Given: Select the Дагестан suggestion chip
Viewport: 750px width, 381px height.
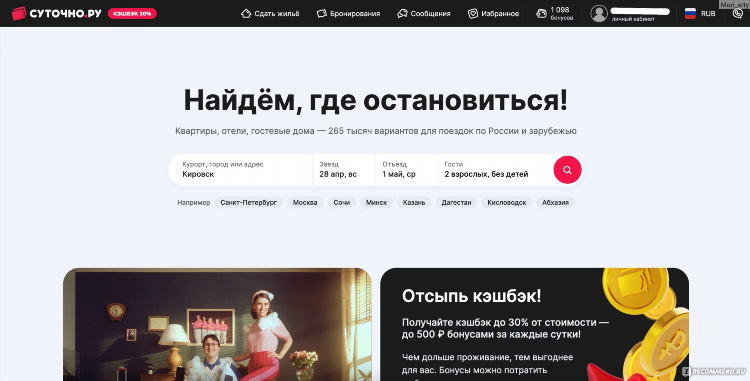Looking at the screenshot, I should click(456, 203).
